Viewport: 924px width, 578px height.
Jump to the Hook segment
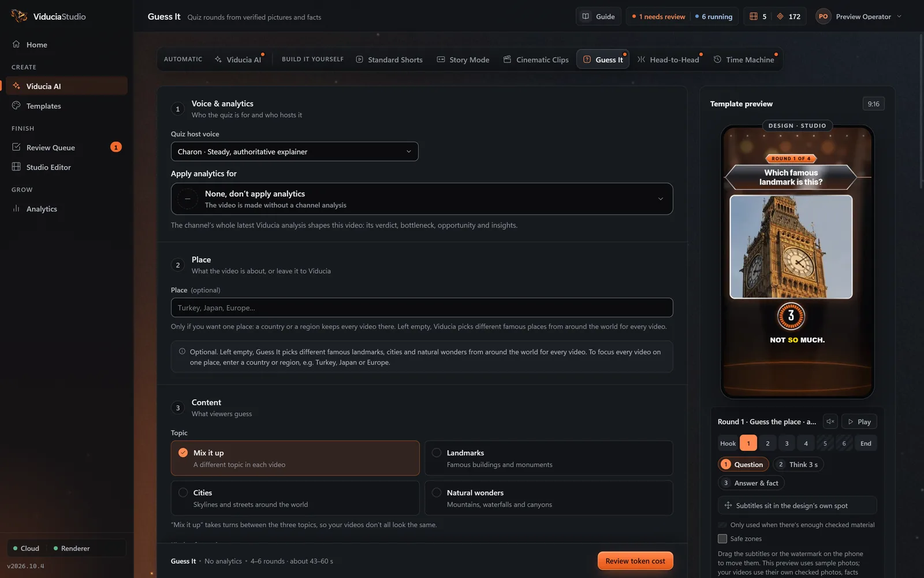point(728,443)
